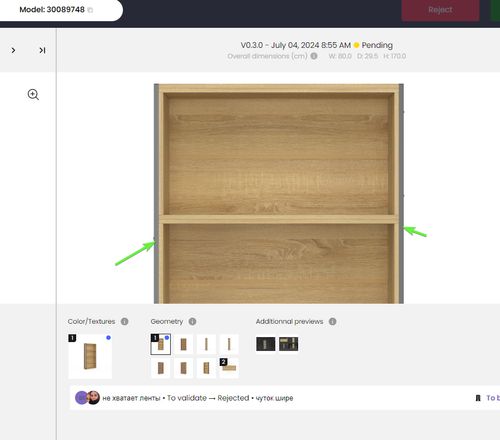The image size is (500, 440).
Task: Click the Pending status label
Action: [377, 45]
